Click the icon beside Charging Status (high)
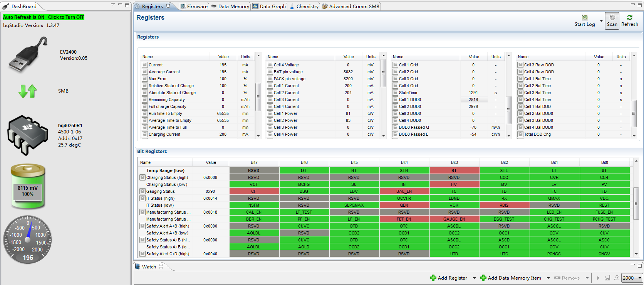This screenshot has width=644, height=285. 143,177
